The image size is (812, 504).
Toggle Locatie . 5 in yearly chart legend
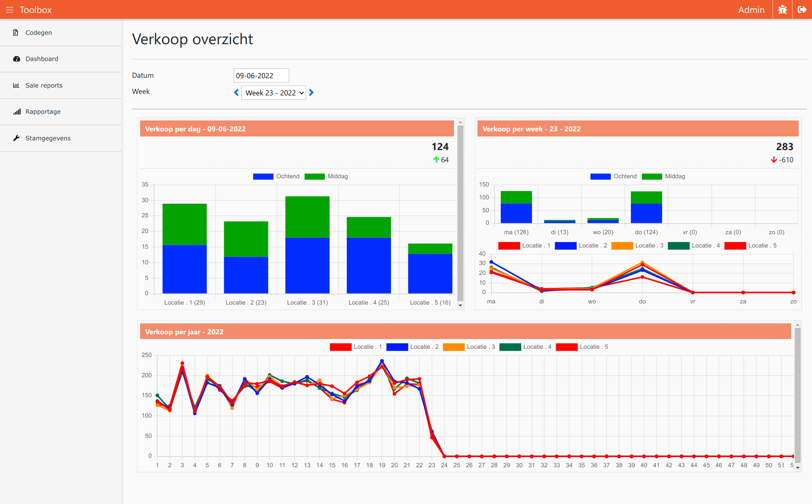582,347
